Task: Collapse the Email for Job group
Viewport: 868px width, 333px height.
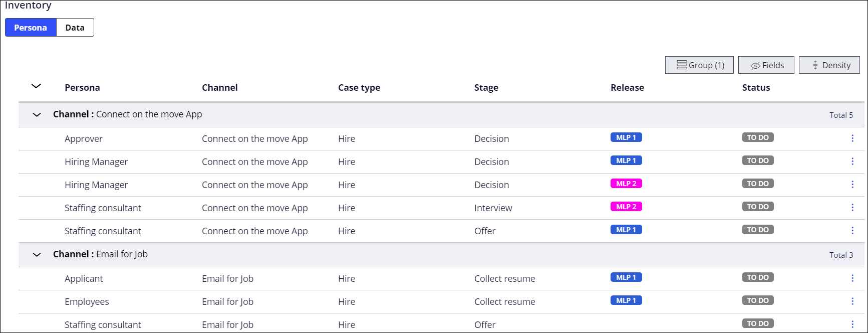Action: (37, 255)
